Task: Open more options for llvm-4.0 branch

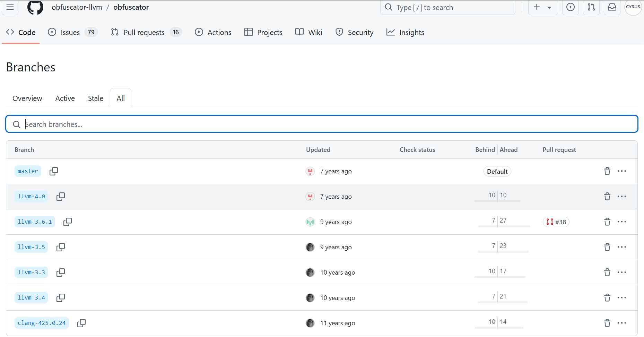Action: (622, 196)
